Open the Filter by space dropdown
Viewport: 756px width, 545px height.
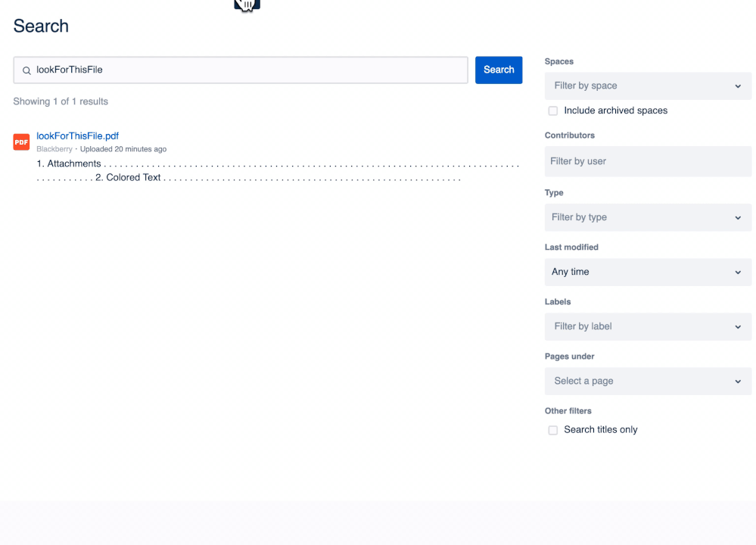click(x=648, y=86)
